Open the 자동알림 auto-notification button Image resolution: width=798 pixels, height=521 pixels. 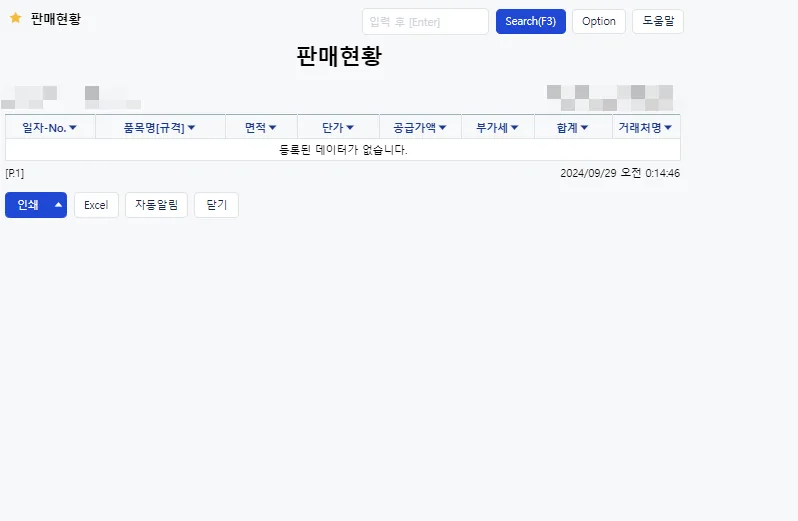point(156,205)
